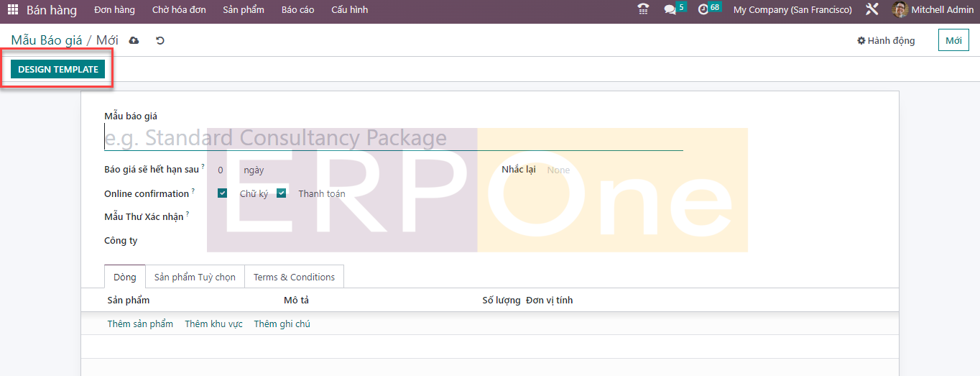Click the discard changes undo icon
This screenshot has height=376, width=980.
click(x=160, y=41)
